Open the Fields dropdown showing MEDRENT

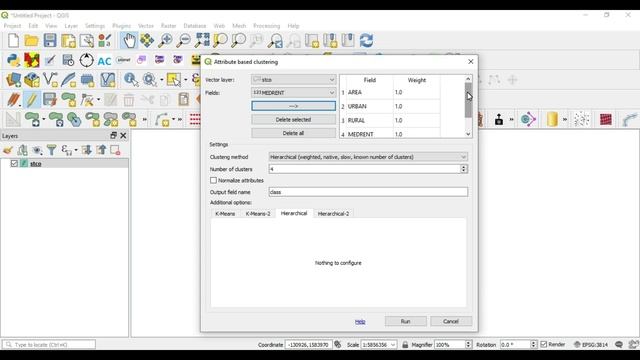[293, 93]
